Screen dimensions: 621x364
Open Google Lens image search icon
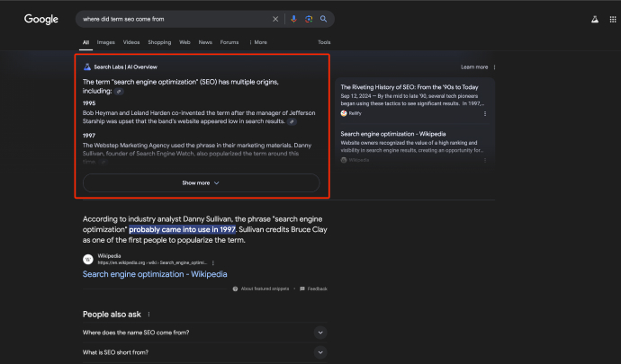pyautogui.click(x=309, y=19)
